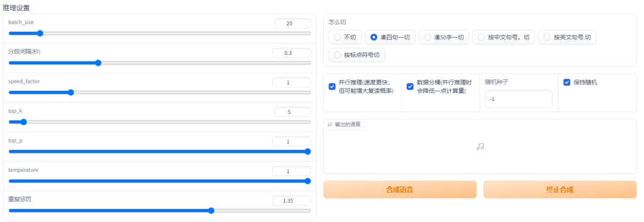This screenshot has height=222, width=644.
Task: Click the top_k slider handle
Action: click(x=23, y=122)
